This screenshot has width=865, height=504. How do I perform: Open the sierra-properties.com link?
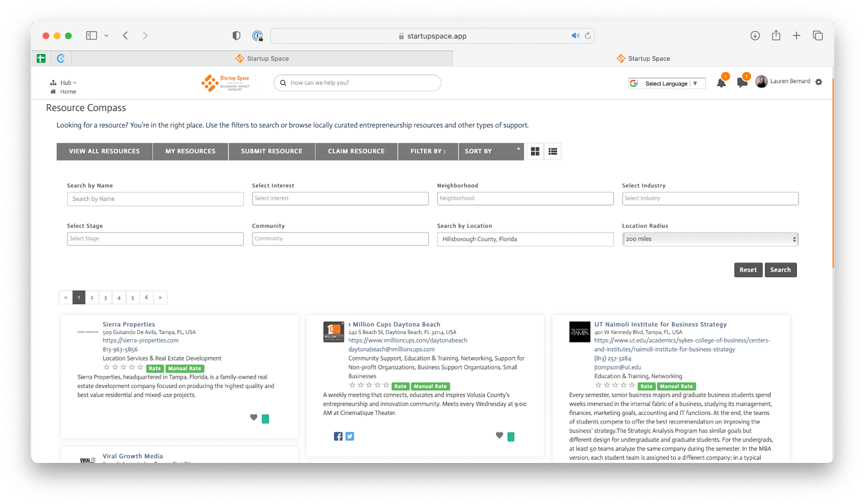tap(141, 340)
